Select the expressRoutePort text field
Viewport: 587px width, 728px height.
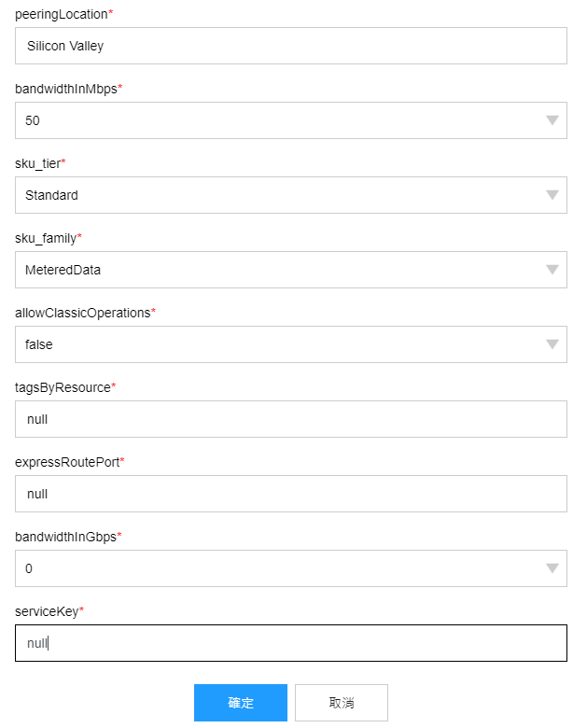click(291, 494)
